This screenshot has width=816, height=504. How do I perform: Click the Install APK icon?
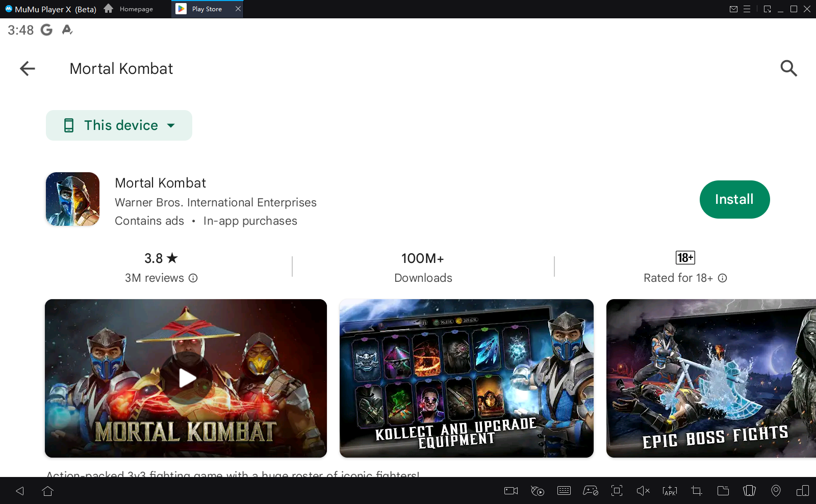pos(670,491)
